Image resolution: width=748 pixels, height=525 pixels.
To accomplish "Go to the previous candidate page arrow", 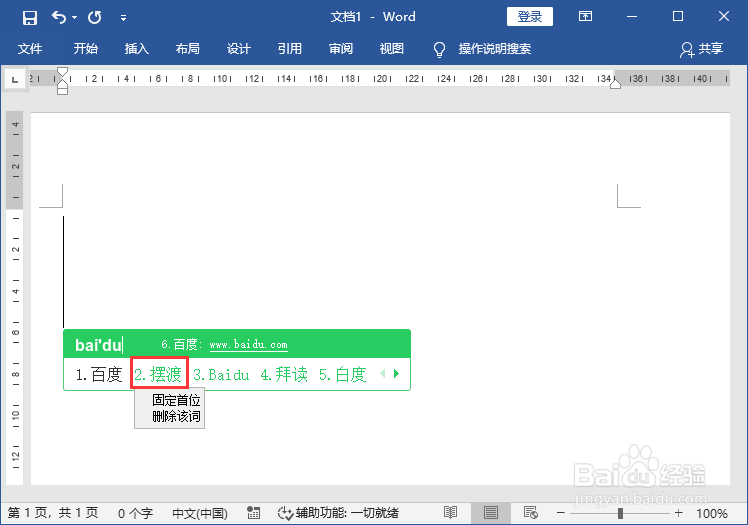I will 383,374.
